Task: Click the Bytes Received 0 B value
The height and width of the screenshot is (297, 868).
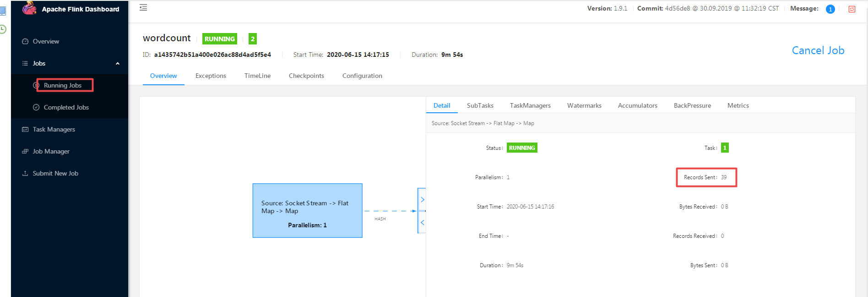Action: (724, 207)
